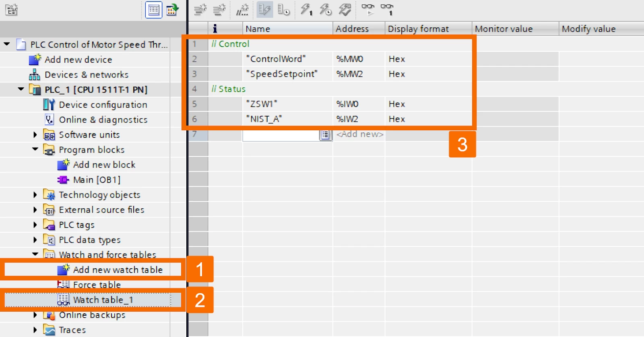This screenshot has width=644, height=337.
Task: Click the Address column header
Action: pos(359,29)
